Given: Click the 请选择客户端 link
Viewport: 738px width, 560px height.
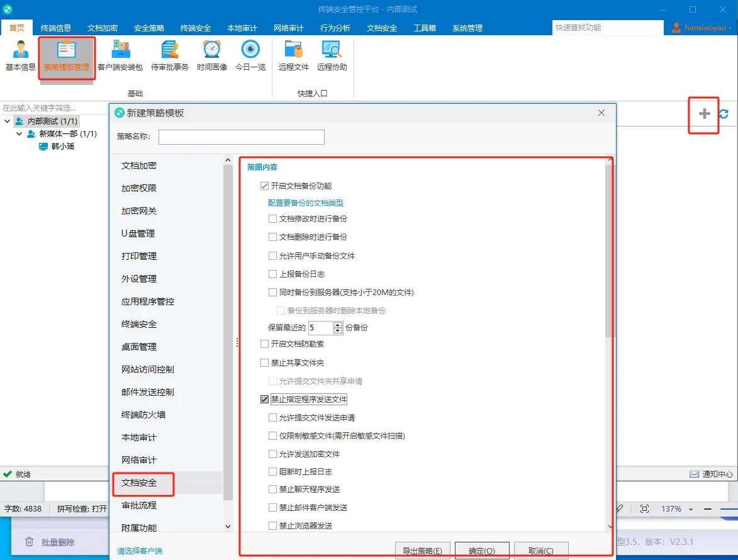Looking at the screenshot, I should (x=140, y=551).
